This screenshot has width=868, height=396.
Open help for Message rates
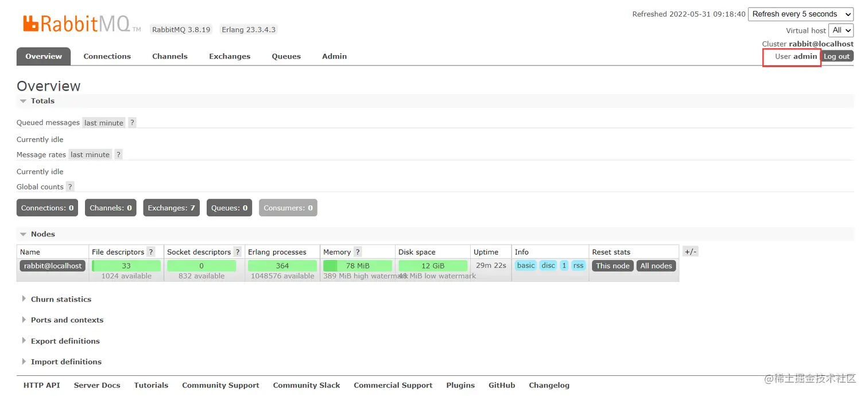click(118, 154)
